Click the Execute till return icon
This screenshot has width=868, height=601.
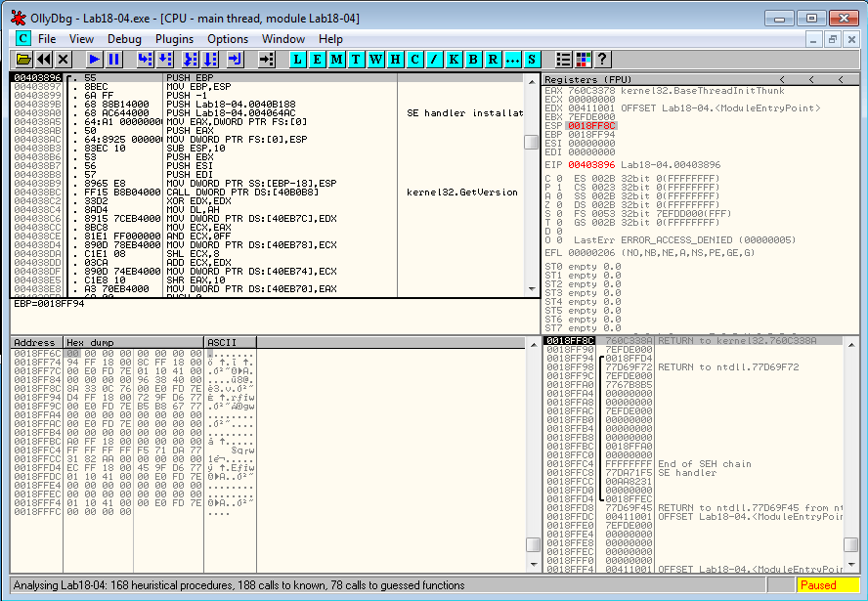pos(235,60)
